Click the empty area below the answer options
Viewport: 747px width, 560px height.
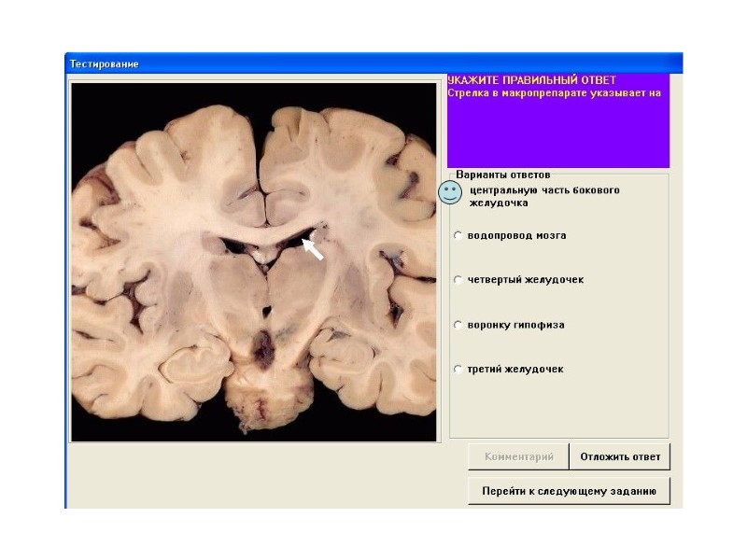558,406
